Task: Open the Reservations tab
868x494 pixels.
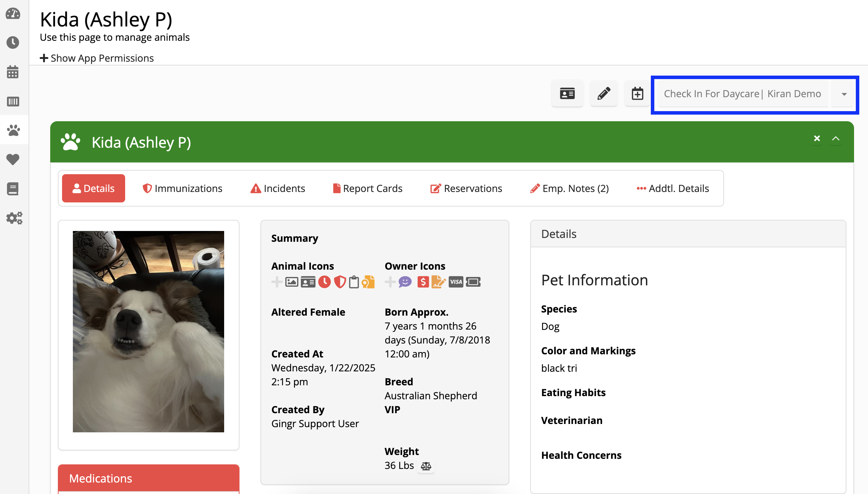Action: click(466, 188)
